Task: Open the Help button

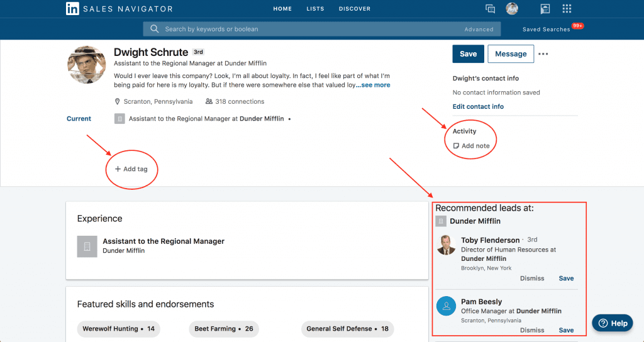Action: 613,323
